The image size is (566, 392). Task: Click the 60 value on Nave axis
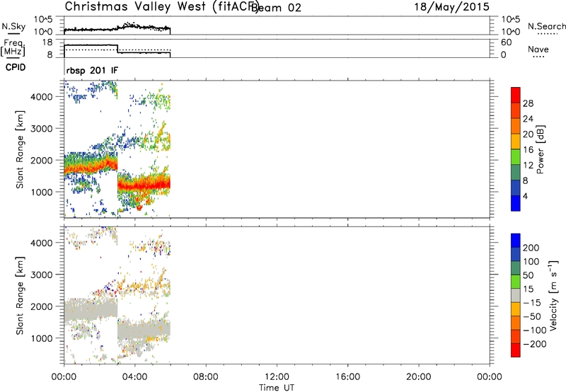506,42
